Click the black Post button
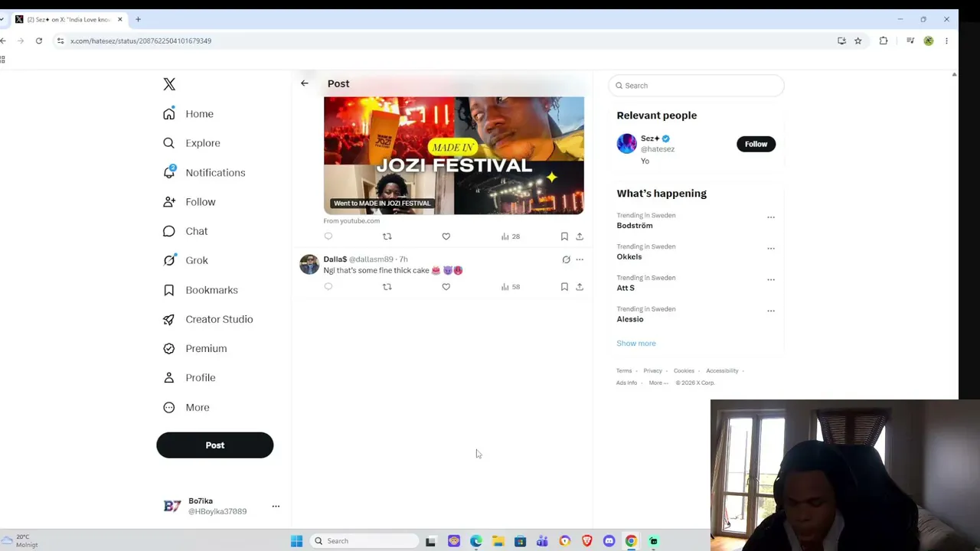This screenshot has width=980, height=551. pyautogui.click(x=214, y=445)
